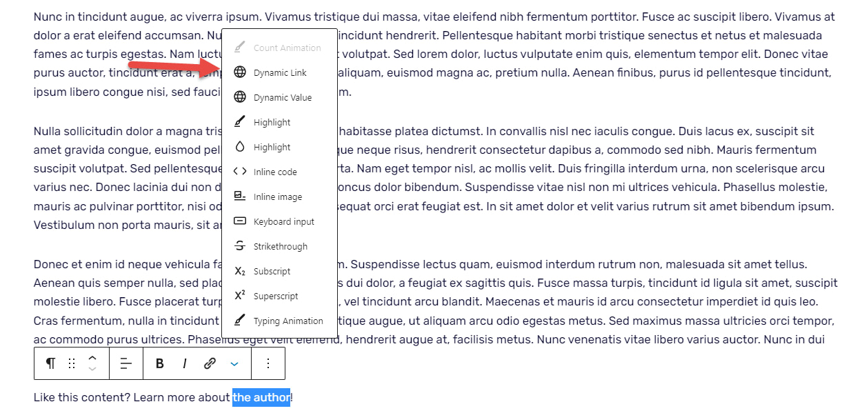Insert a hyperlink using the link button

210,363
